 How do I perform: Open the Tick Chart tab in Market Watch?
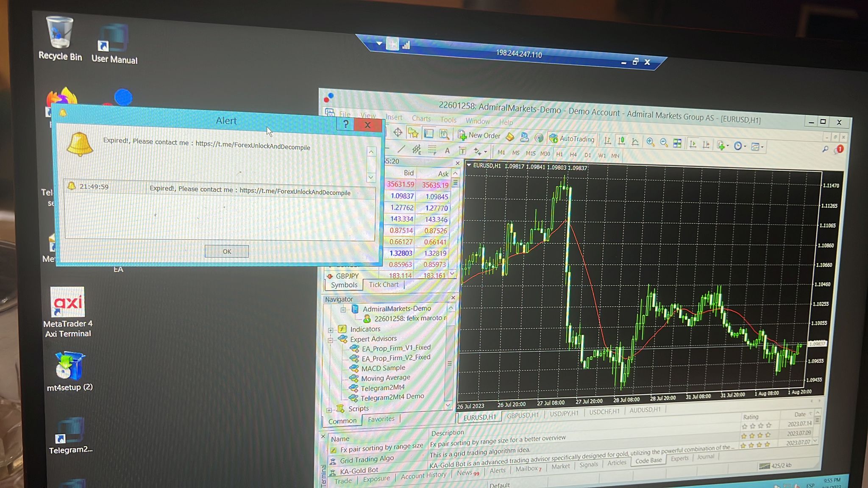pos(384,285)
